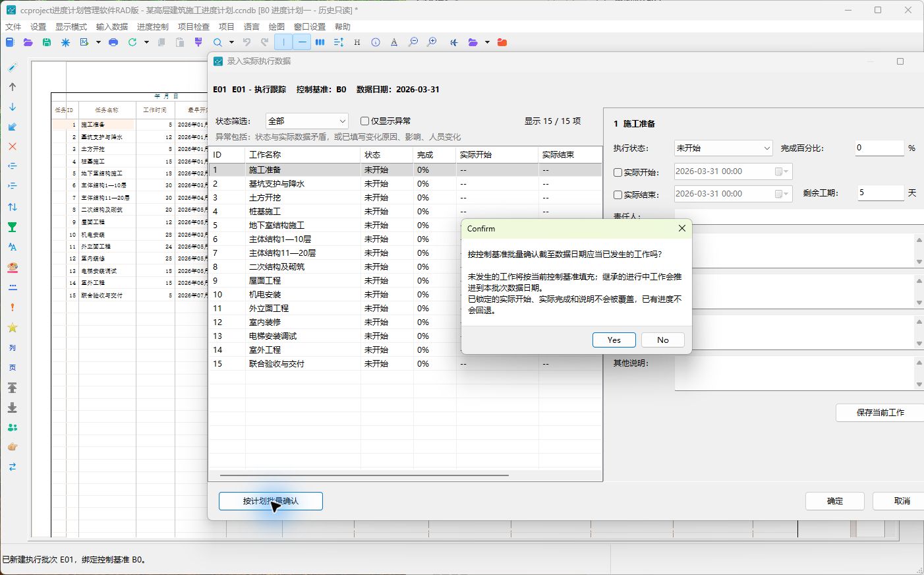
Task: Click the blue move down arrow in sidebar
Action: [13, 107]
